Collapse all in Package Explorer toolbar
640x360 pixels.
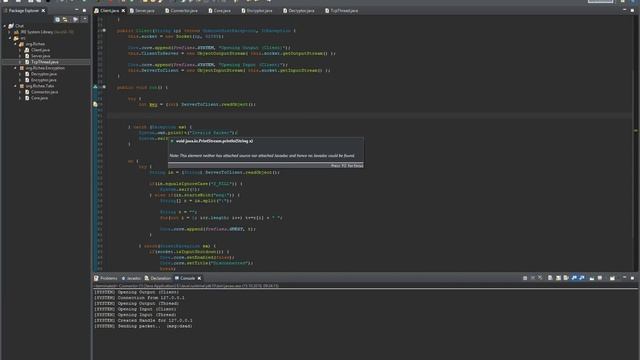click(57, 19)
